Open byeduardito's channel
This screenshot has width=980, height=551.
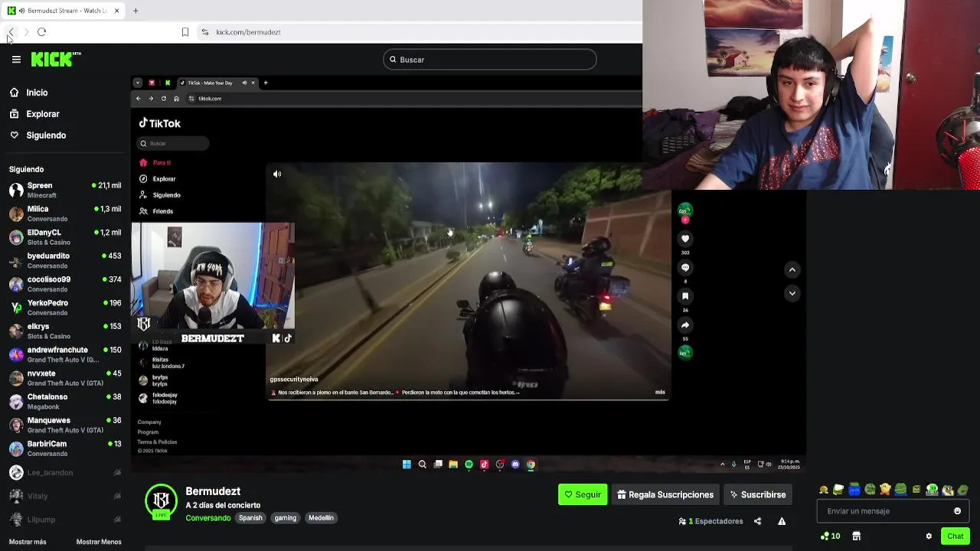(x=65, y=260)
